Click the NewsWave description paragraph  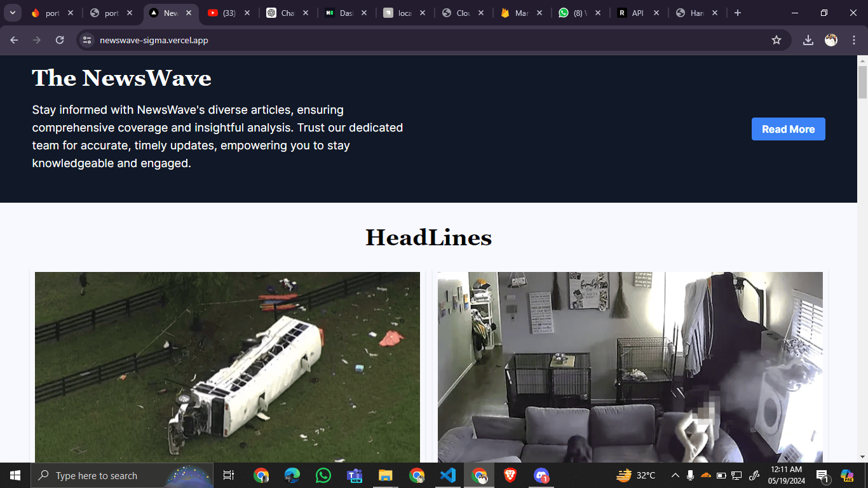click(x=217, y=137)
